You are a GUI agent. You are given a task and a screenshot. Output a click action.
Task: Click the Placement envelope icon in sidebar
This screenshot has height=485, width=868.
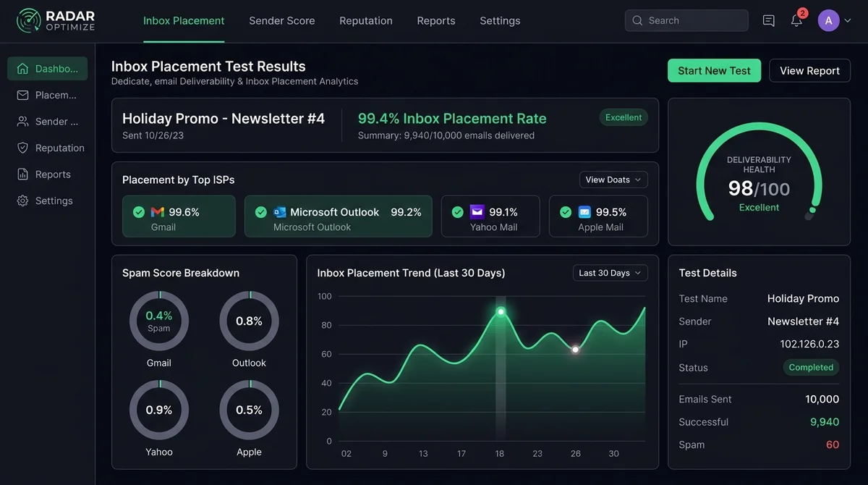[x=22, y=95]
